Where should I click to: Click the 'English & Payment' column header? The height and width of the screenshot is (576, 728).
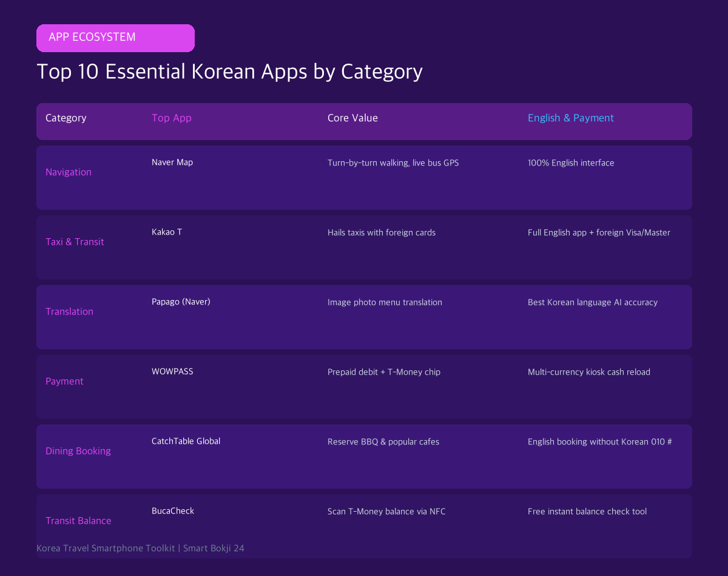[571, 118]
